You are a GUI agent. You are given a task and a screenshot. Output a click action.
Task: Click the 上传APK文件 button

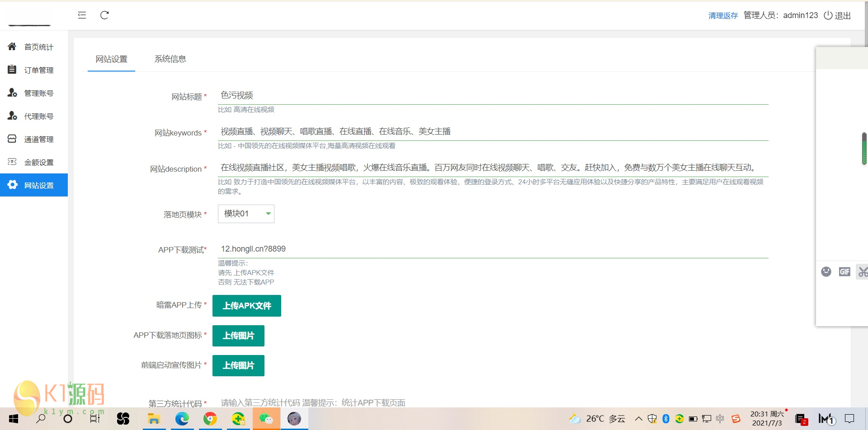pos(246,306)
